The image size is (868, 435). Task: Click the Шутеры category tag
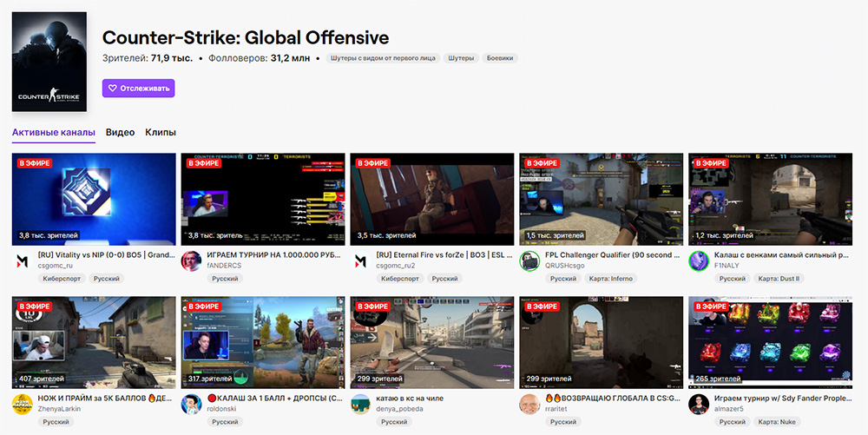pos(461,58)
